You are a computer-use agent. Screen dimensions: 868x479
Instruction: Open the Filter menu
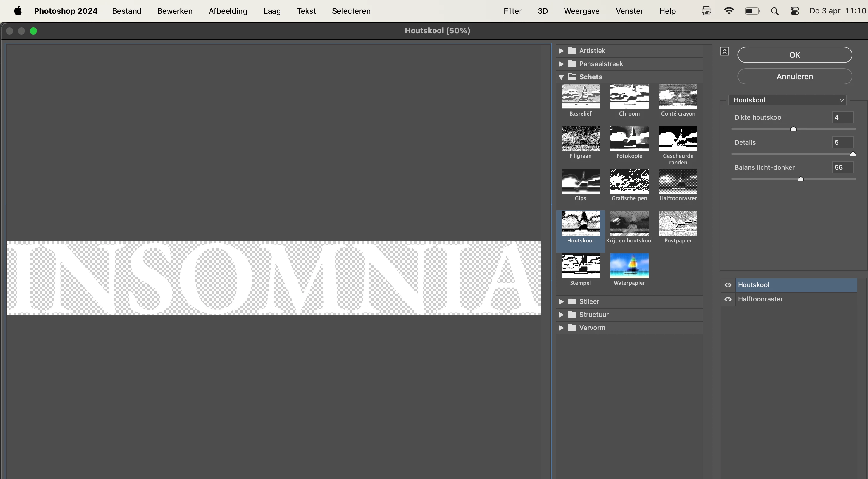512,11
